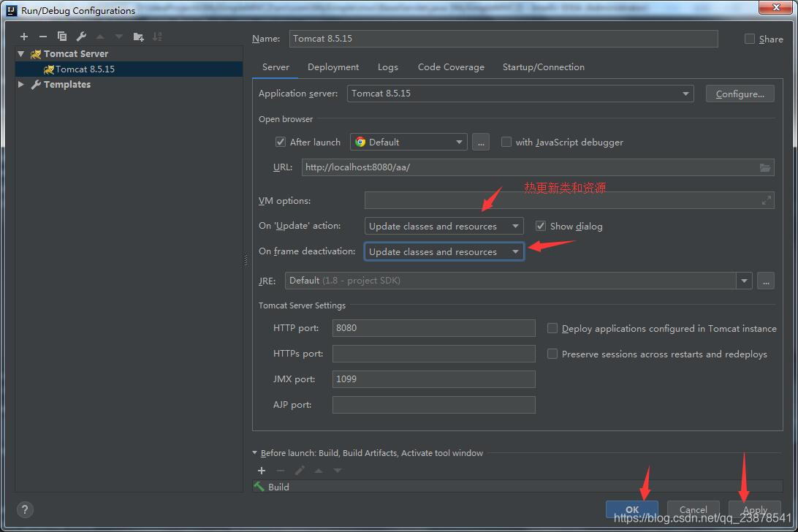
Task: Select the Build task in launch list
Action: 517,487
